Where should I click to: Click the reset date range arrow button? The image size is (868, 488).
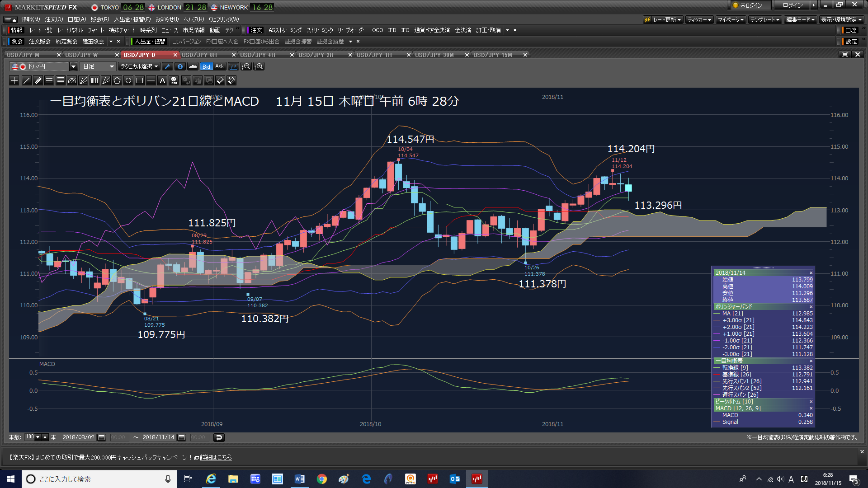[x=219, y=437]
